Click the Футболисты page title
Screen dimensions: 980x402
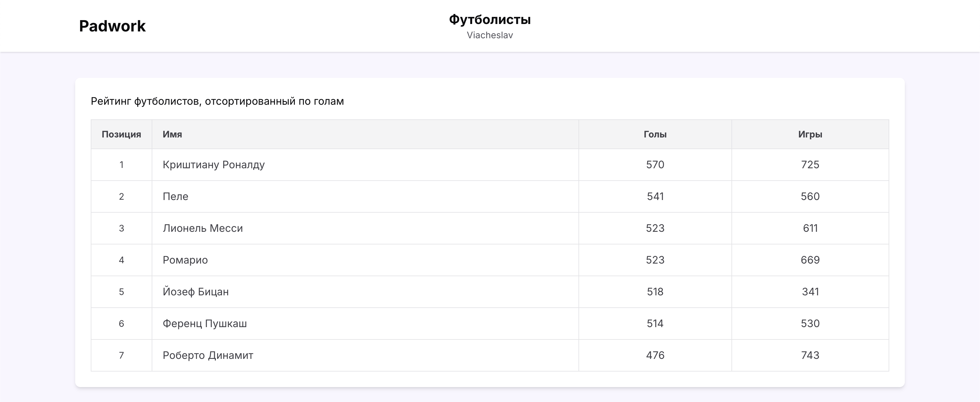490,19
